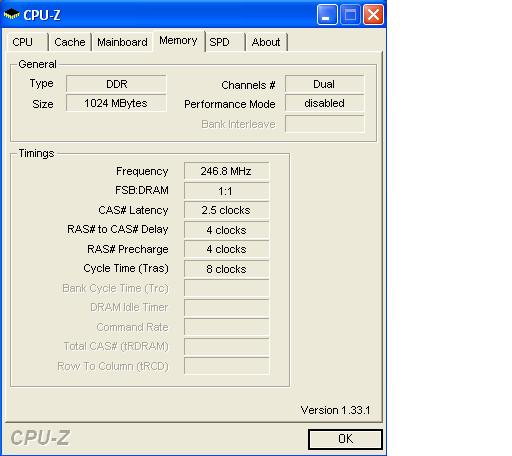Image resolution: width=512 pixels, height=456 pixels.
Task: Click the empty Row To Column (tRCD) field
Action: click(x=226, y=366)
